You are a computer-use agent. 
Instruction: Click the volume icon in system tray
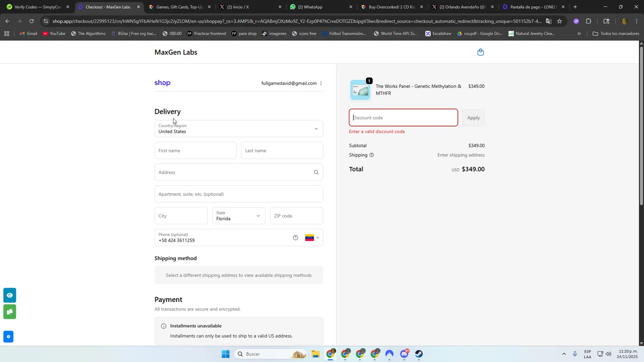pyautogui.click(x=608, y=354)
